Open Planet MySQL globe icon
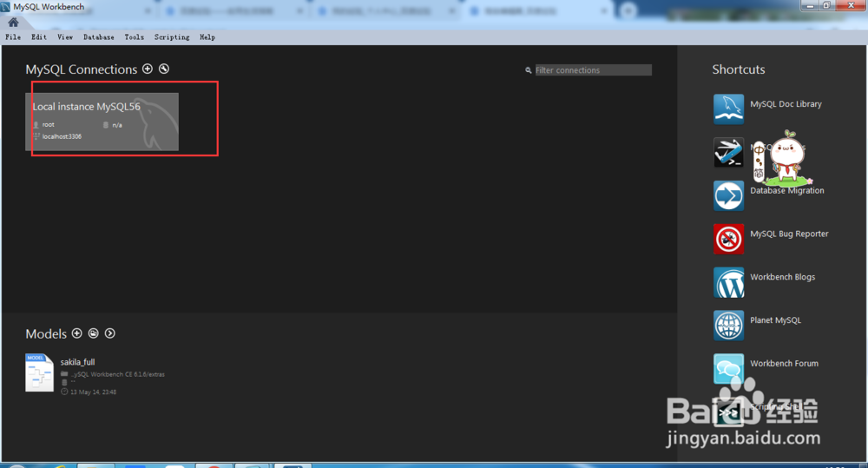This screenshot has width=868, height=468. point(728,325)
